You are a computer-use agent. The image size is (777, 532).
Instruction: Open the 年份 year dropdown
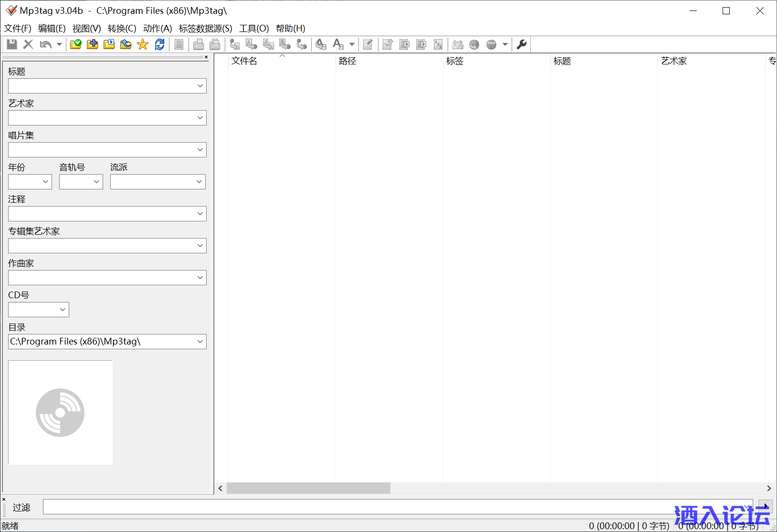point(45,182)
